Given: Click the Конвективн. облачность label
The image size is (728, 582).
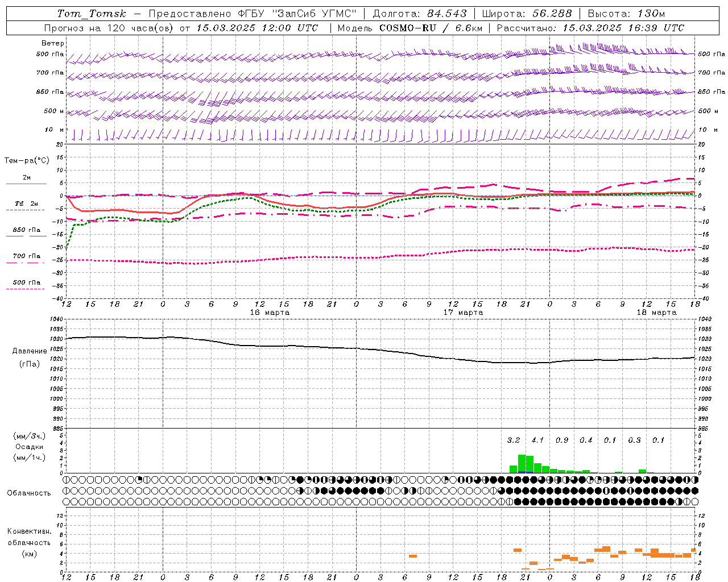Looking at the screenshot, I should click(30, 542).
